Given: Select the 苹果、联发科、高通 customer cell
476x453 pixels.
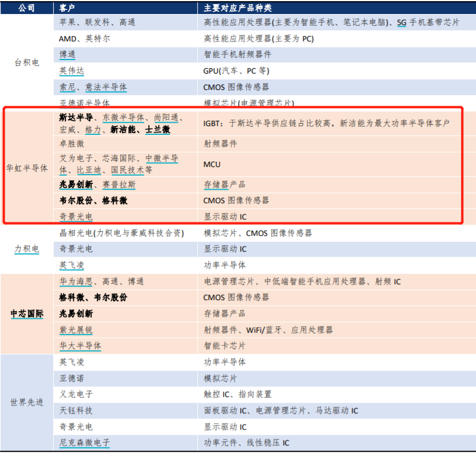Looking at the screenshot, I should [x=125, y=23].
